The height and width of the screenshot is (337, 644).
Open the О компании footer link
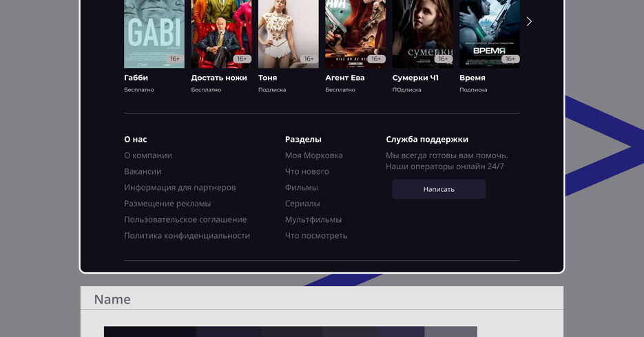tap(148, 155)
